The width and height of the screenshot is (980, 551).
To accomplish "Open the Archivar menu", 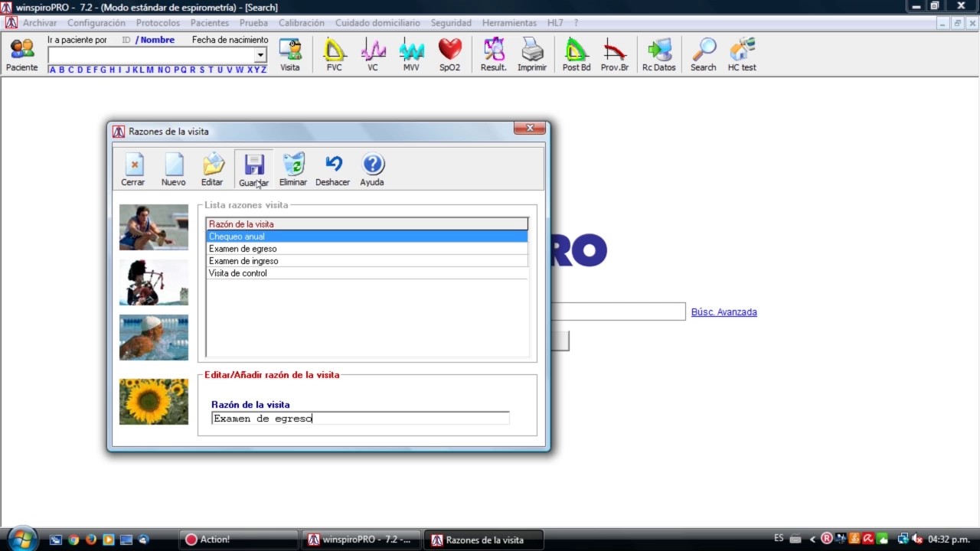I will point(40,23).
